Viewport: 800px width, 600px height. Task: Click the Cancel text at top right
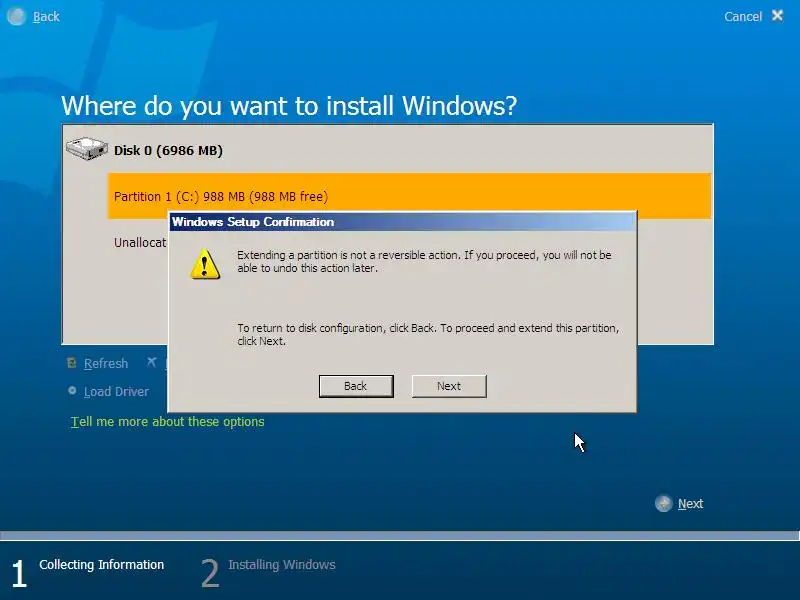[743, 17]
